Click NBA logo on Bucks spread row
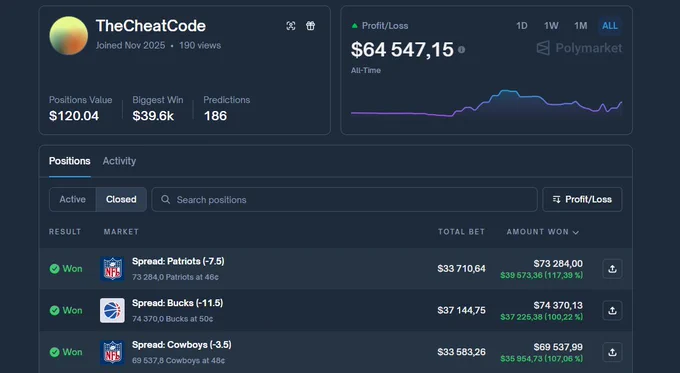Viewport: 680px width, 373px height. tap(112, 310)
